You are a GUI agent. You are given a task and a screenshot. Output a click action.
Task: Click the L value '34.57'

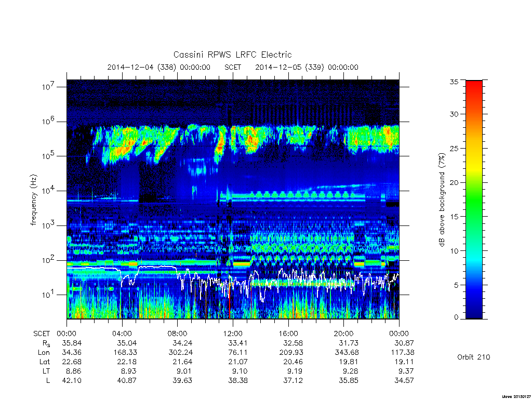click(x=404, y=380)
